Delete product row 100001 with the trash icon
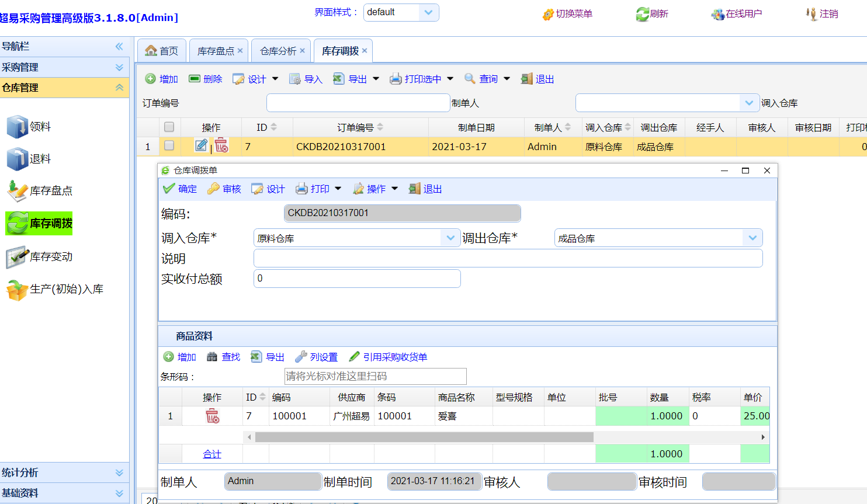The image size is (867, 504). pos(212,416)
